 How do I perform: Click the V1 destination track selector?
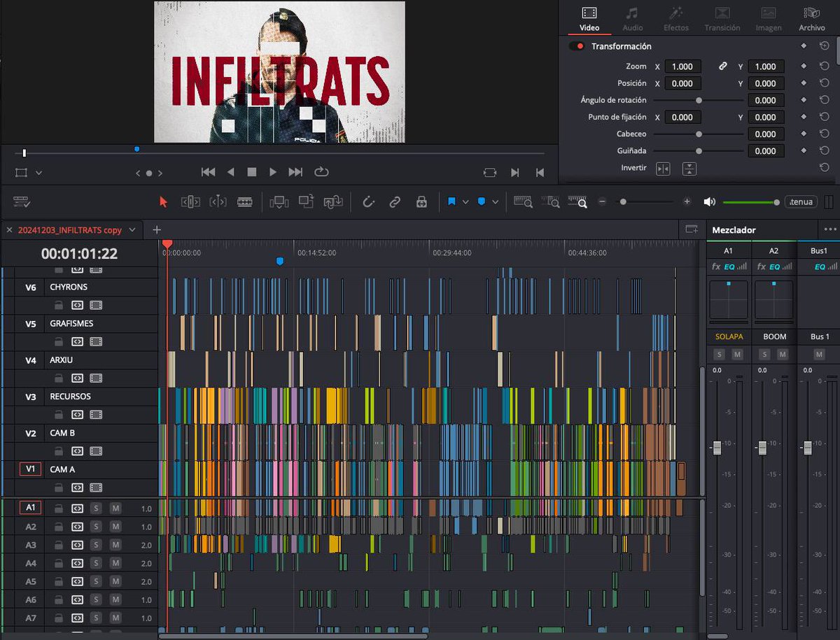pyautogui.click(x=30, y=469)
